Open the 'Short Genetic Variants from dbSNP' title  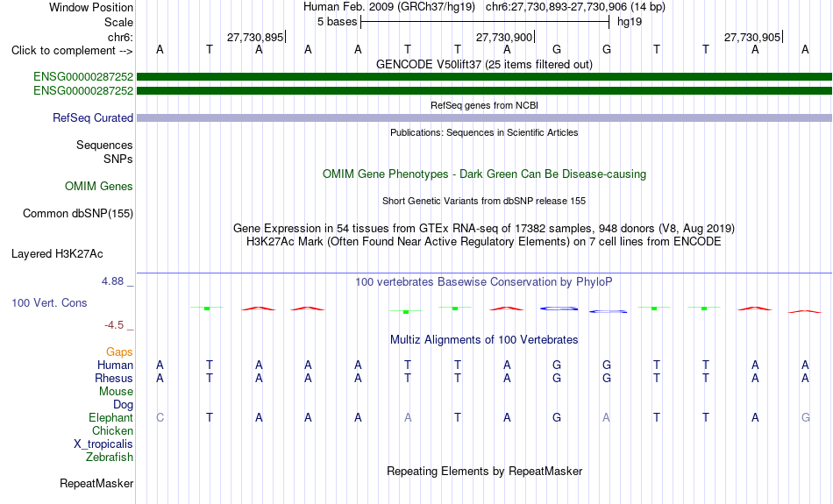484,201
